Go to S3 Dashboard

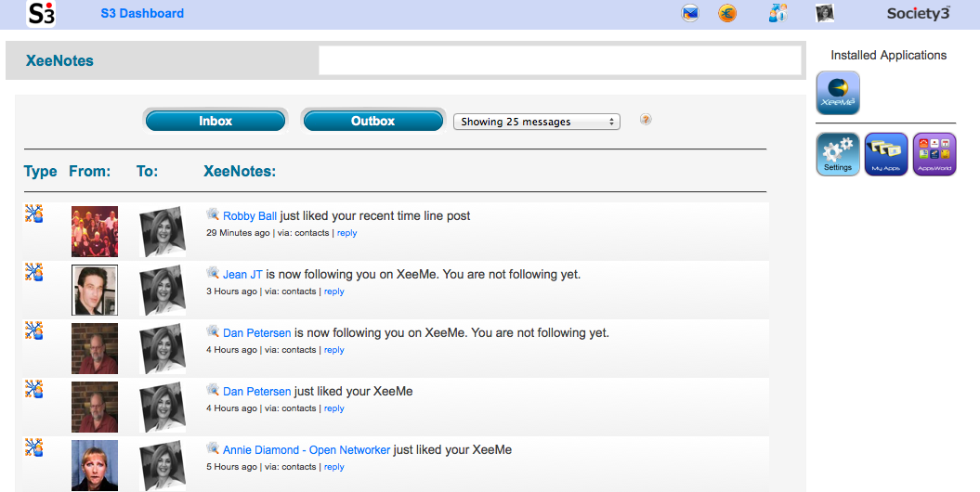142,13
